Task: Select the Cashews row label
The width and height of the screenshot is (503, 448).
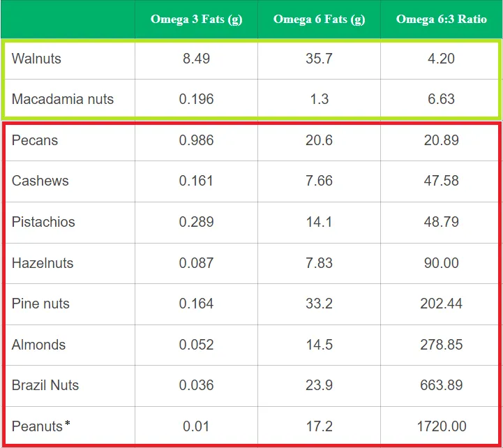Action: pos(40,181)
